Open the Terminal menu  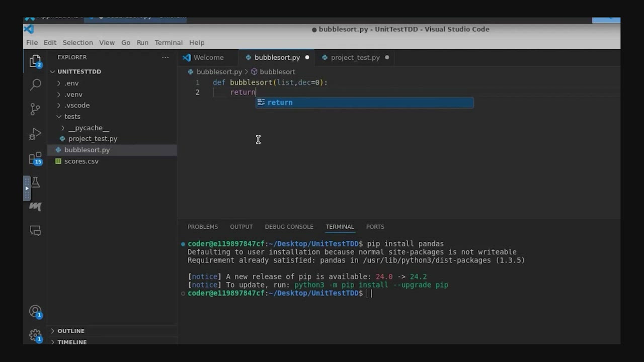coord(168,43)
